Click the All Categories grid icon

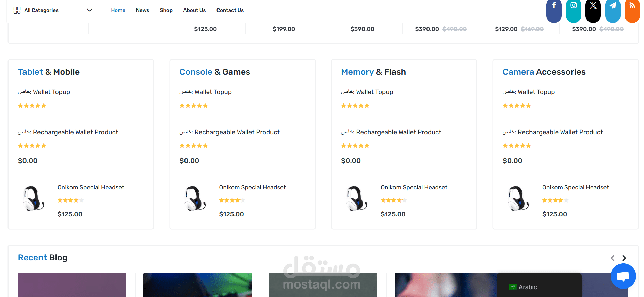[17, 10]
